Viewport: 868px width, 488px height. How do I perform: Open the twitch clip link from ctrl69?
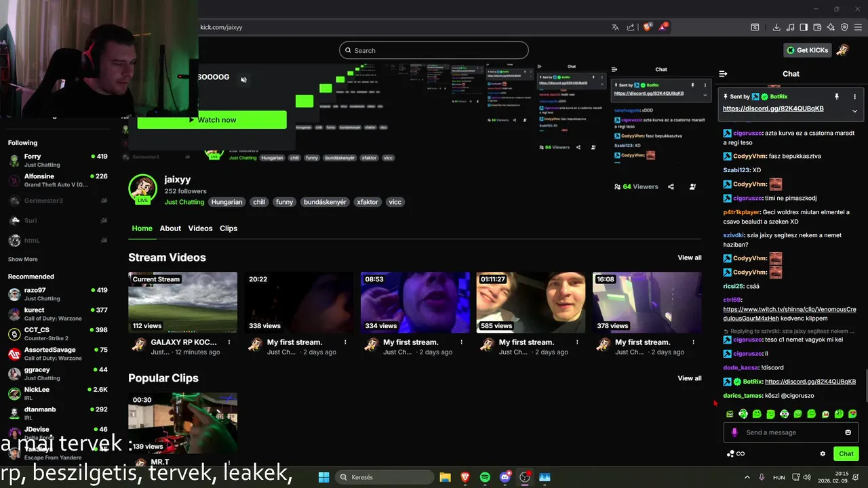[x=790, y=313]
